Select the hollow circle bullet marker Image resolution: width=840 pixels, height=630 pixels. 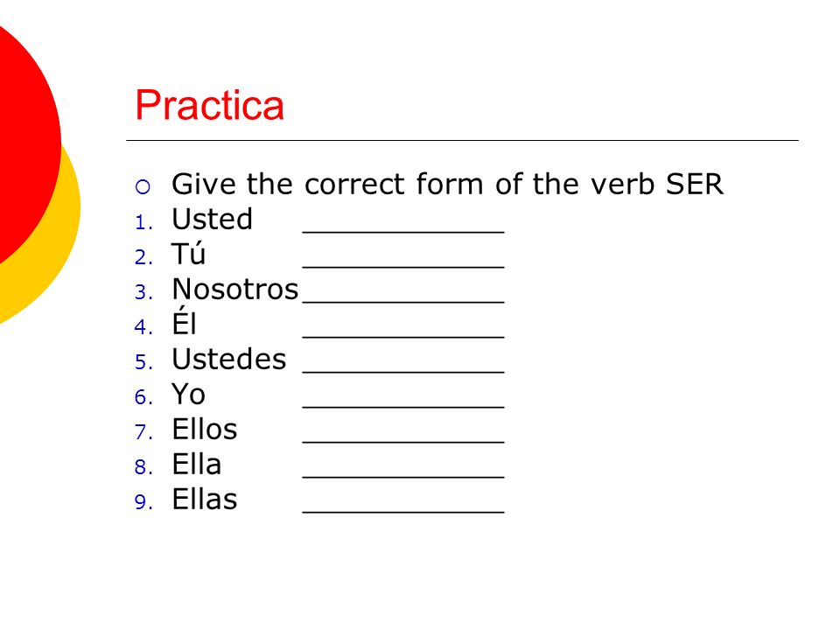[x=143, y=187]
